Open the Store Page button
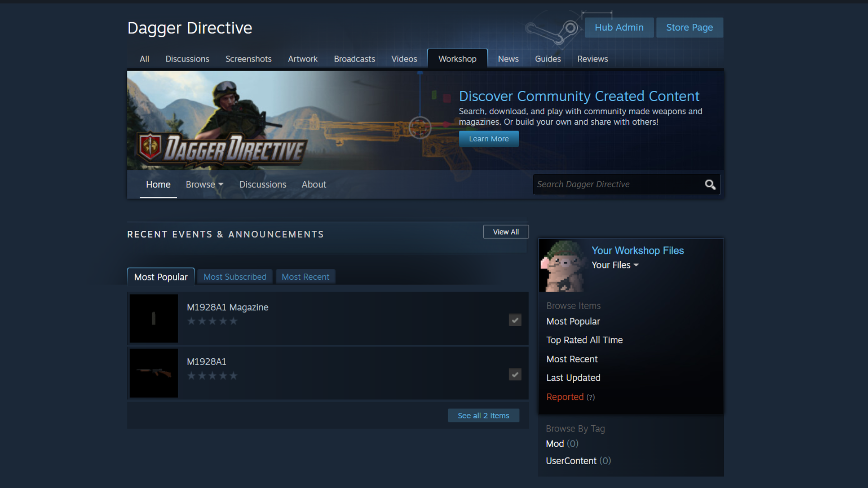Screen dimensions: 868x488 point(689,28)
